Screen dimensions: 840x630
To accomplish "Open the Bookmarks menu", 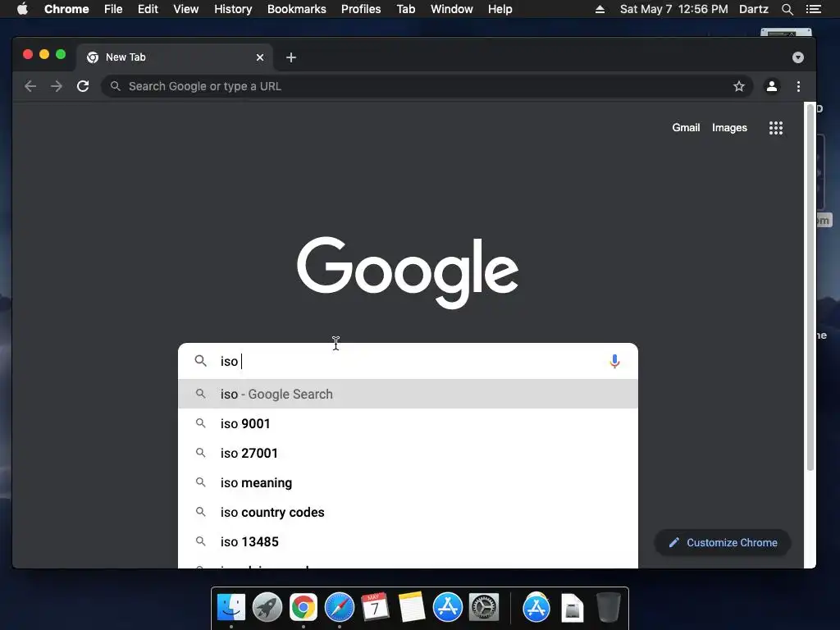I will 297,9.
